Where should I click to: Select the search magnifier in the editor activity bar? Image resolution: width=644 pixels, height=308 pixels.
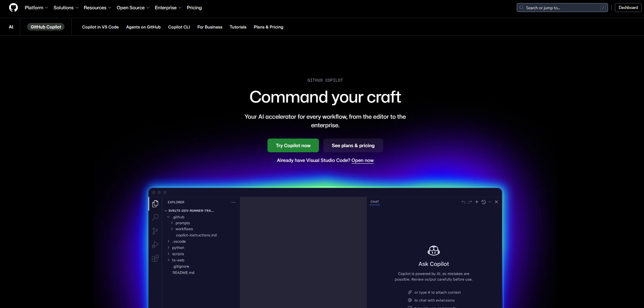[155, 217]
